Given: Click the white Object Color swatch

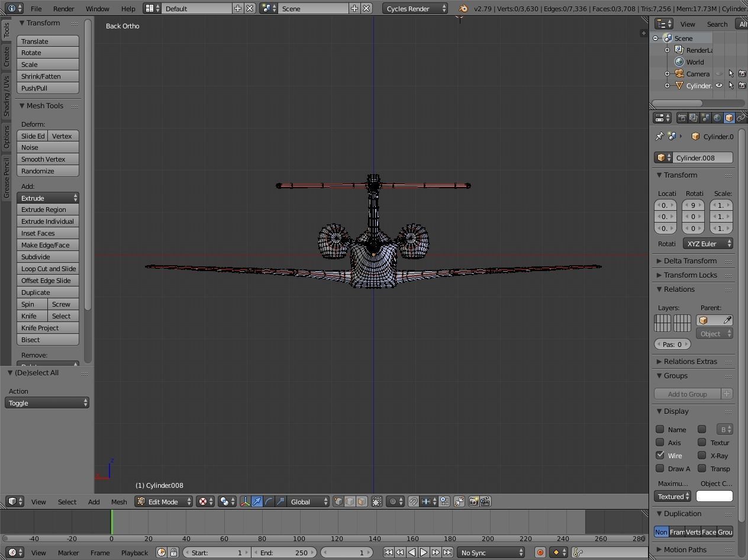Looking at the screenshot, I should (714, 496).
